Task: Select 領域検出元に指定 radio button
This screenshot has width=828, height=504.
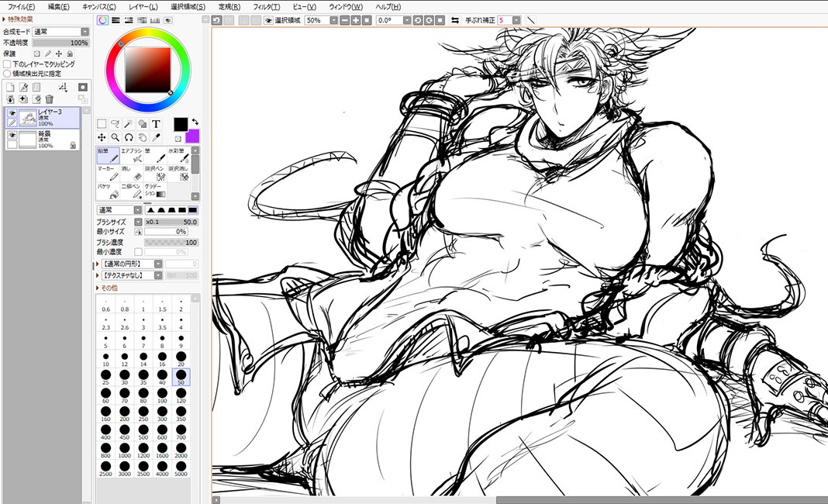Action: coord(7,74)
